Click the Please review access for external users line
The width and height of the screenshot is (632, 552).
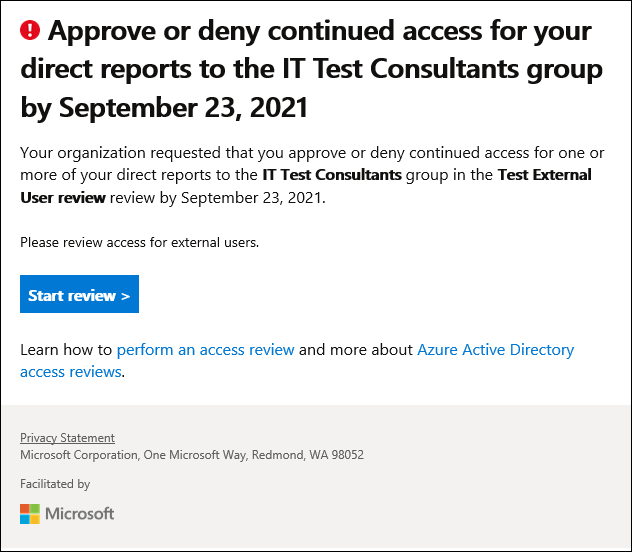[x=139, y=243]
